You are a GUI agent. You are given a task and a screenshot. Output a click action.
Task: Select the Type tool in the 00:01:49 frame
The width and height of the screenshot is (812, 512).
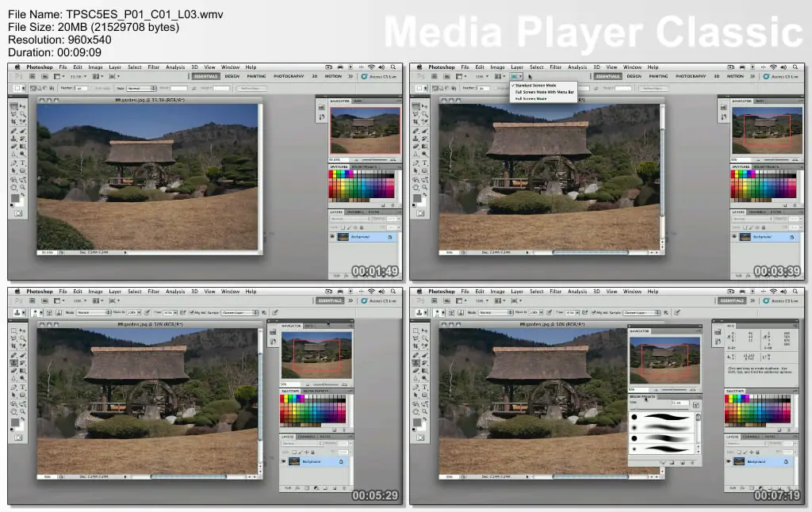(22, 162)
